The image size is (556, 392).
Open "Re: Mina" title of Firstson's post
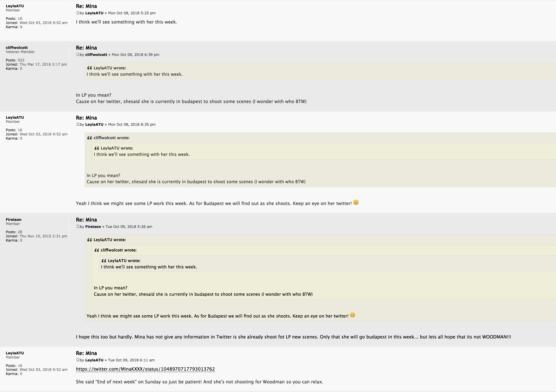click(x=87, y=220)
